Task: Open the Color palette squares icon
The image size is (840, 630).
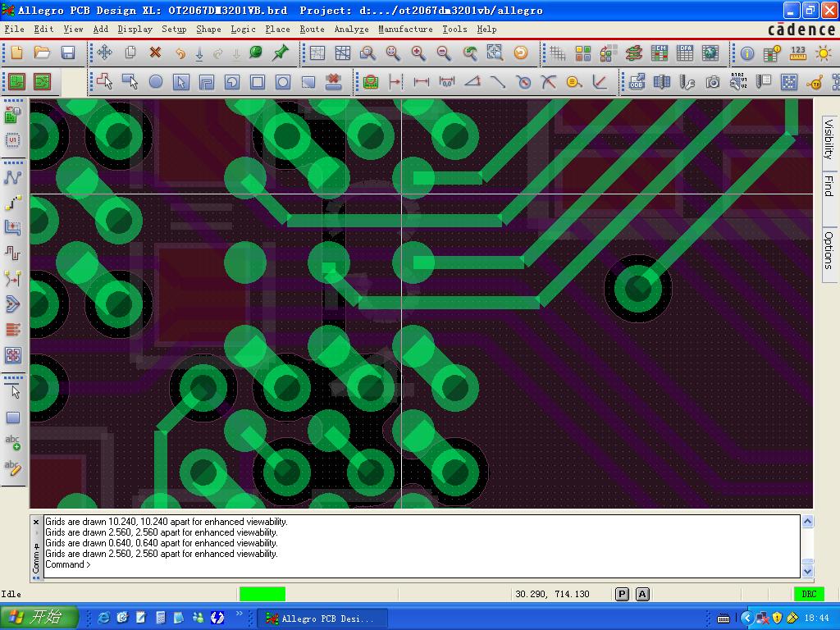Action: point(583,52)
